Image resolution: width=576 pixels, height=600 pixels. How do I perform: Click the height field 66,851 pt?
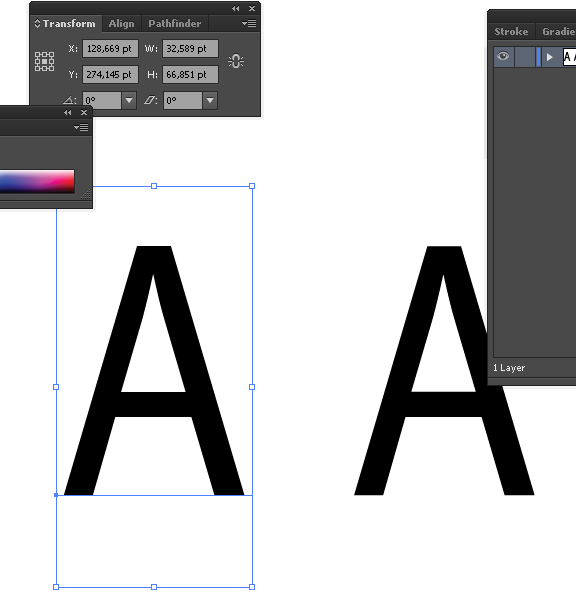[190, 75]
